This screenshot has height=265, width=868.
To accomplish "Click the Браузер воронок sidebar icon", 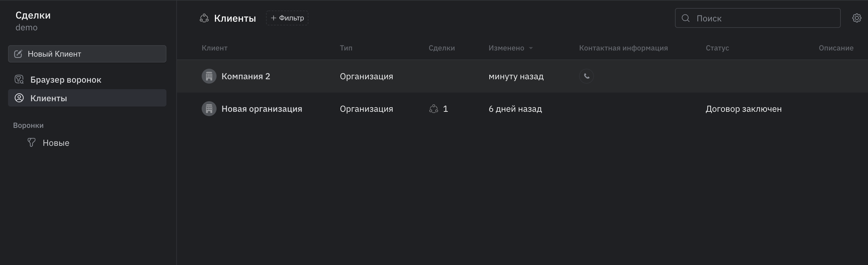I will [x=19, y=80].
